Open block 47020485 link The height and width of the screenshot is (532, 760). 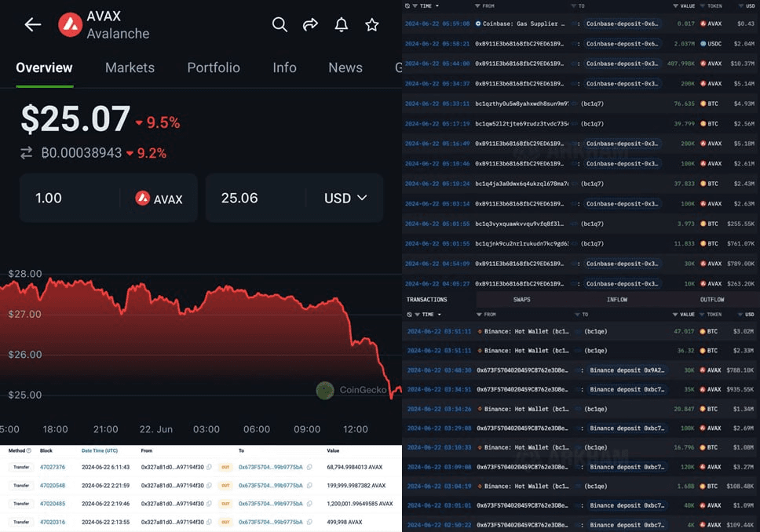[53, 504]
